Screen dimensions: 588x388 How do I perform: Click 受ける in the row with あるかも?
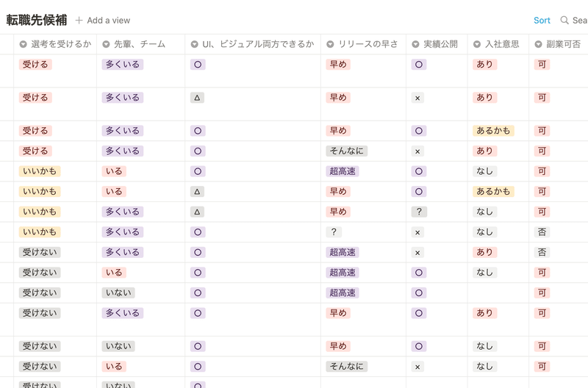click(35, 131)
